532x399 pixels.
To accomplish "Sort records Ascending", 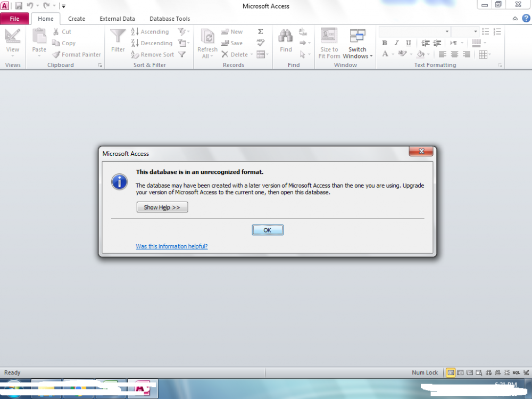I will [150, 31].
